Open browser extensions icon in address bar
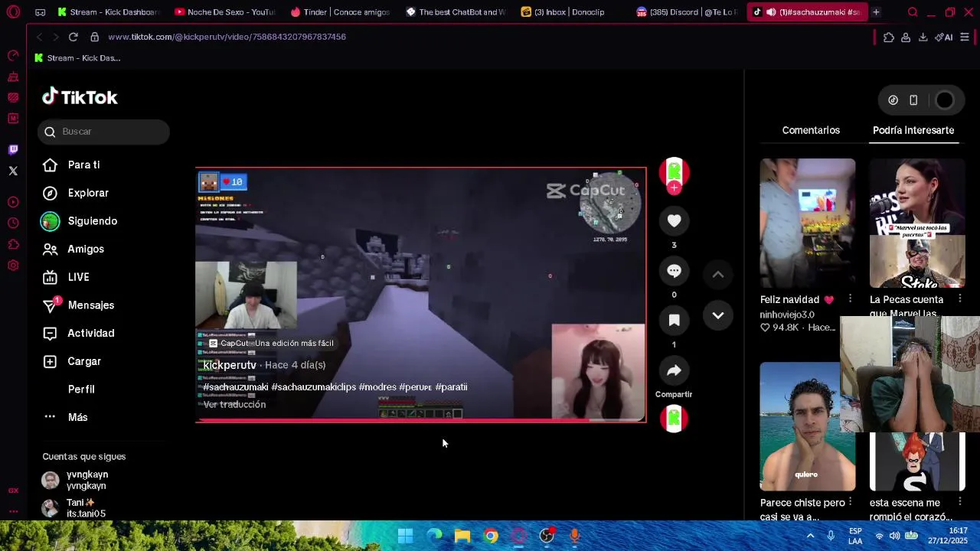This screenshot has width=980, height=551. click(889, 37)
